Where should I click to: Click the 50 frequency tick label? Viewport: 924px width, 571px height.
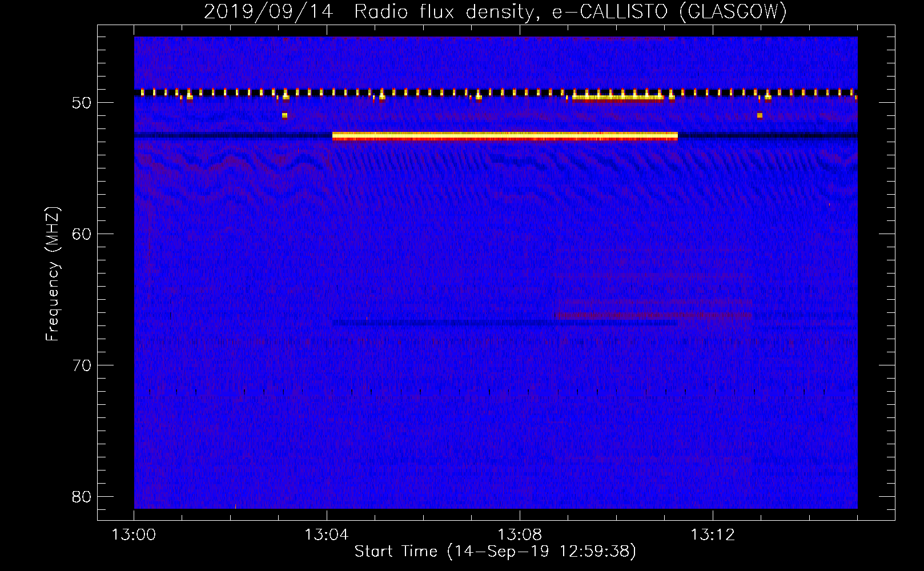(x=82, y=103)
